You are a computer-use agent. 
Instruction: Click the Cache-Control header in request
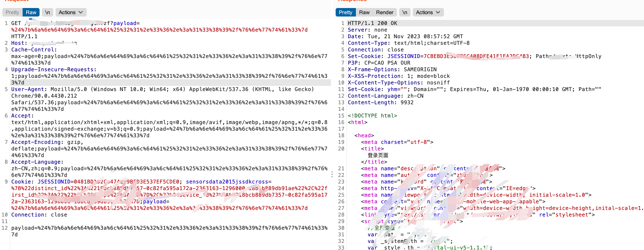[x=32, y=50]
